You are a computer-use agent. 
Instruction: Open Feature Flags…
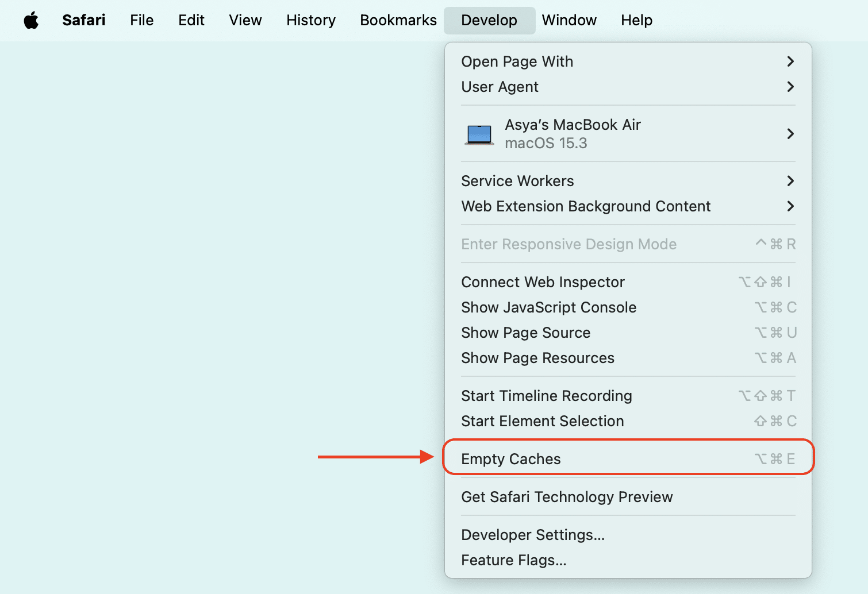coord(628,560)
